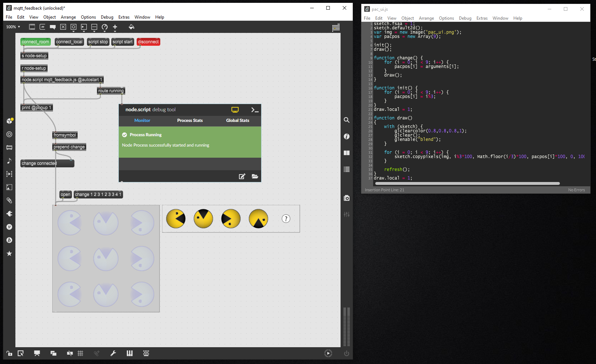Open the Debug menu in pac_ui.js window
Screen dimensions: 596x364
pyautogui.click(x=465, y=18)
